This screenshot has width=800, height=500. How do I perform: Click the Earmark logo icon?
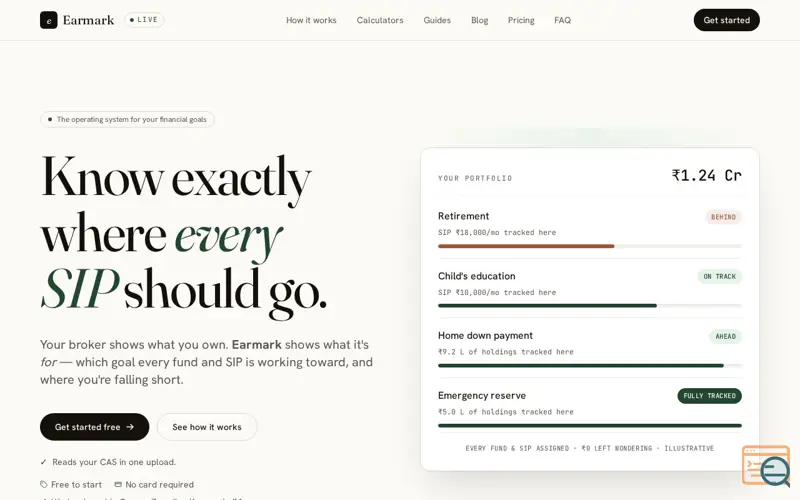48,20
